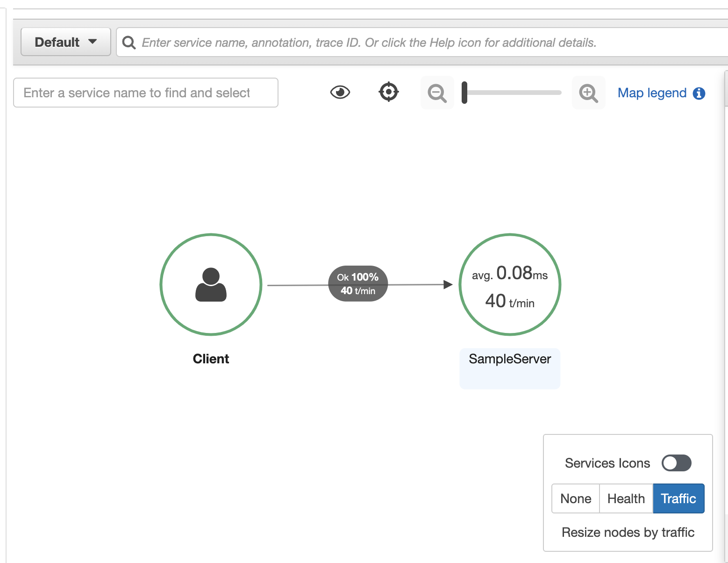Click the magnifier icon in the filter bar
The height and width of the screenshot is (563, 728).
(128, 43)
